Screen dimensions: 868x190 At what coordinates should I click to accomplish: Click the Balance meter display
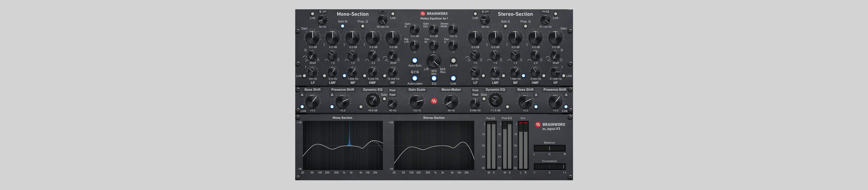pyautogui.click(x=550, y=149)
